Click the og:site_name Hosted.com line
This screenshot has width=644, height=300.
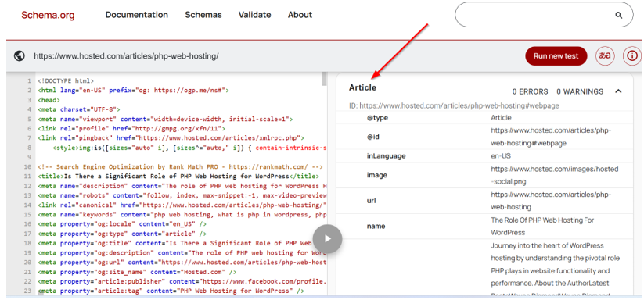(137, 272)
